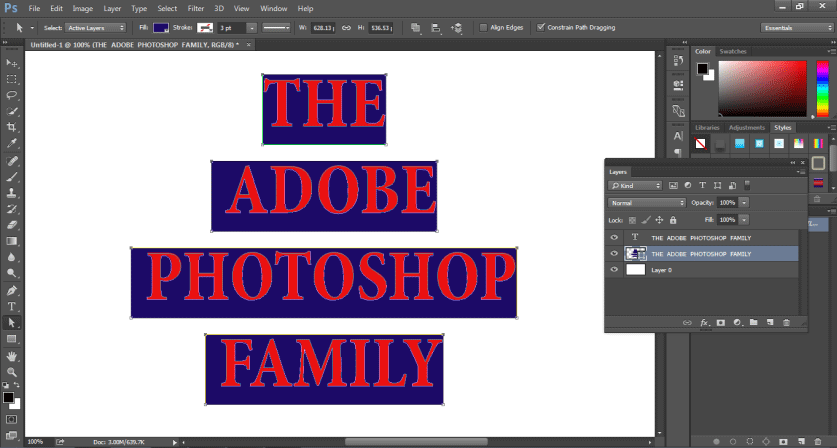Select the Gradient tool
The width and height of the screenshot is (837, 448).
[11, 241]
